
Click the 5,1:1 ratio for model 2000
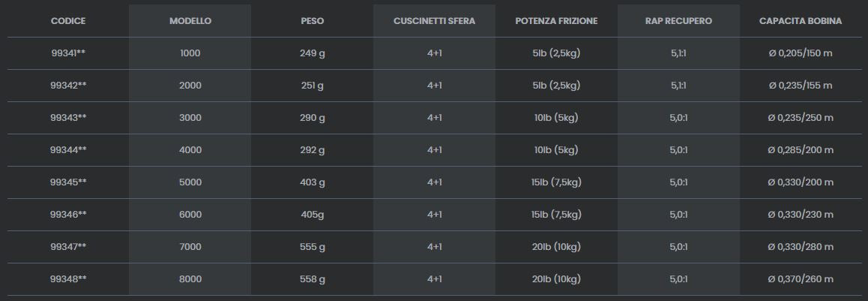point(678,86)
